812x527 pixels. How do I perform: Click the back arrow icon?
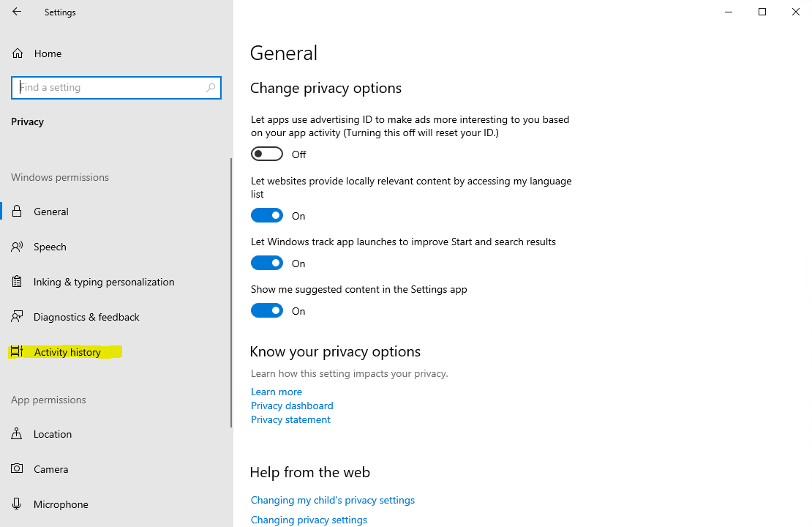click(x=17, y=12)
